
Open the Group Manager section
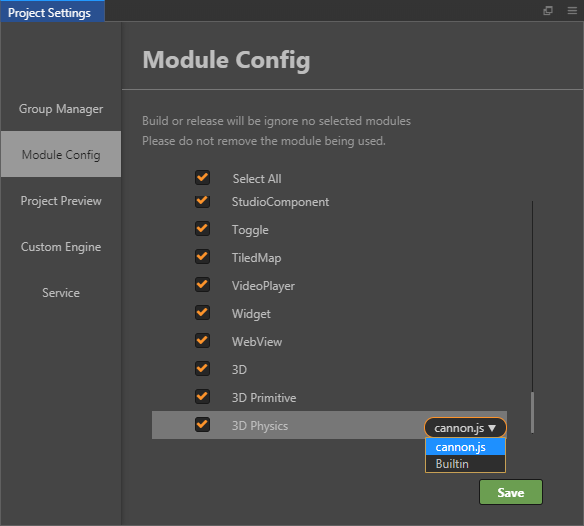click(x=61, y=109)
